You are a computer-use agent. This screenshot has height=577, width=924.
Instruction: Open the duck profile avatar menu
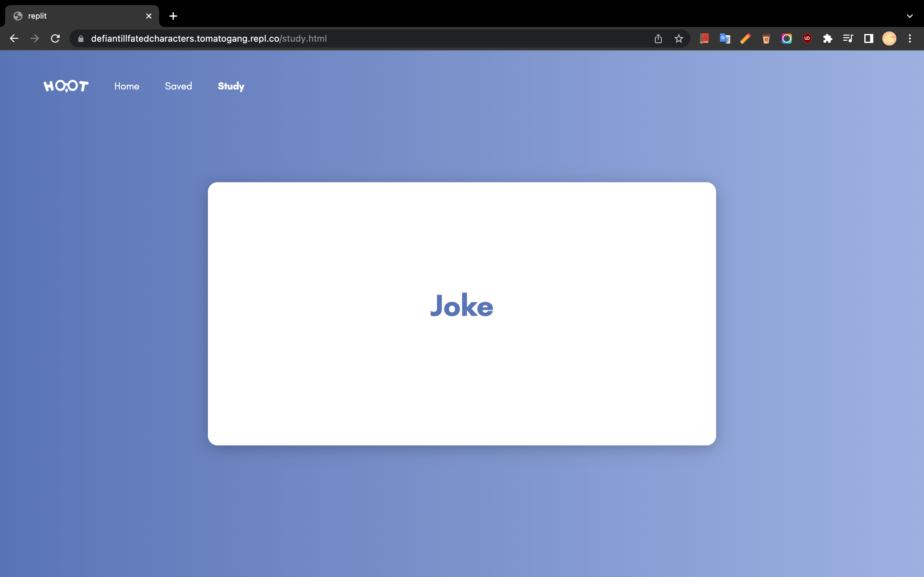pos(889,38)
